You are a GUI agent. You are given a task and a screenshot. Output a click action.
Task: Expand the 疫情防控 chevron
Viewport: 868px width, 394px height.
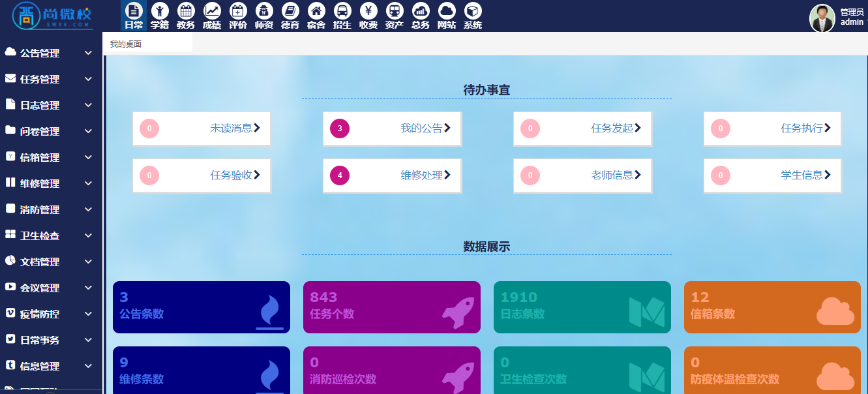89,314
